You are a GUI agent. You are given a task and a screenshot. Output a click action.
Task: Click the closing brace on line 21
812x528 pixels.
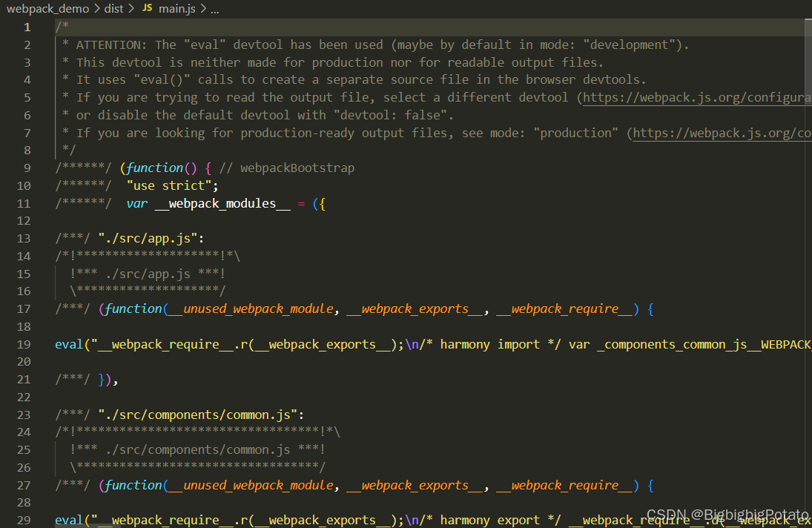[102, 380]
